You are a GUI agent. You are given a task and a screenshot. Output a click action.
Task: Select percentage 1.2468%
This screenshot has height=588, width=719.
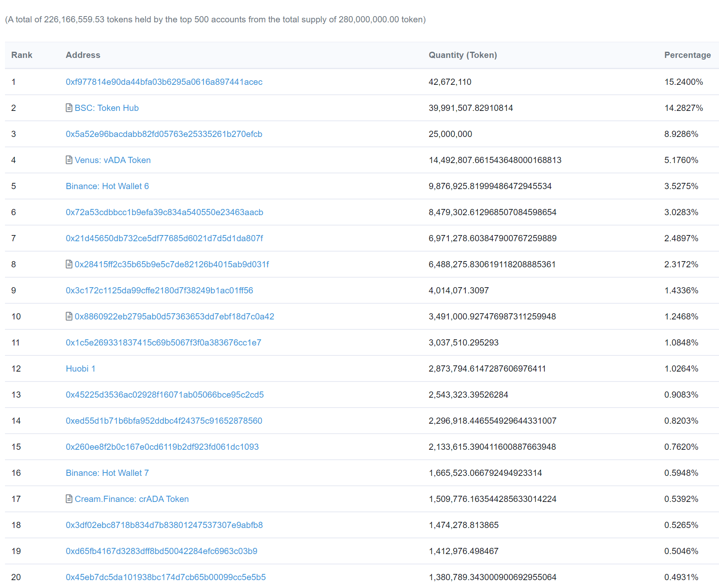[x=681, y=317]
